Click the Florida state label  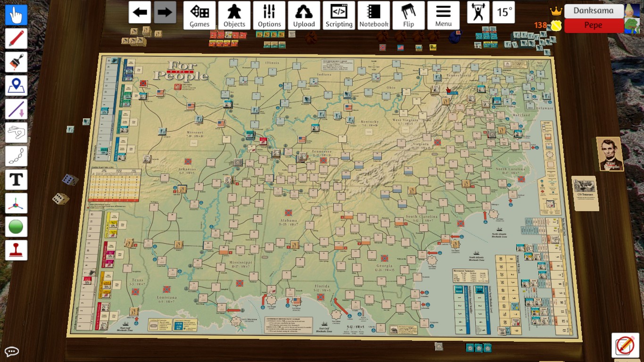click(x=322, y=286)
